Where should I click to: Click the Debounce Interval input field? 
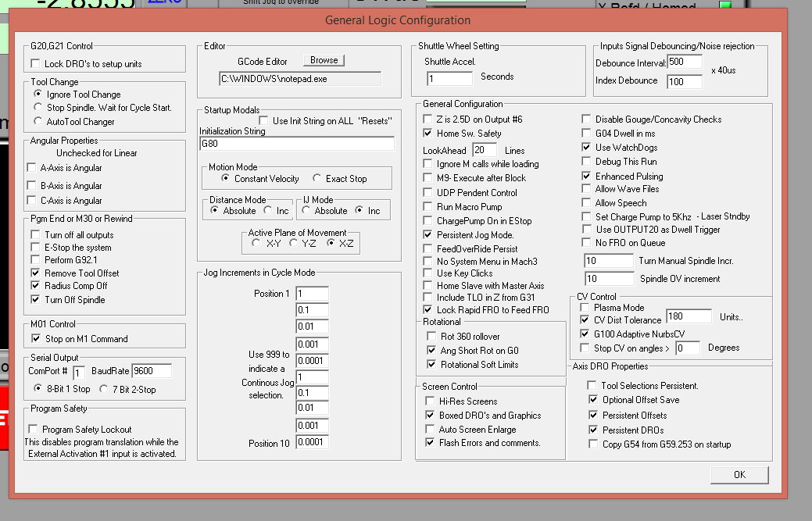(x=686, y=62)
